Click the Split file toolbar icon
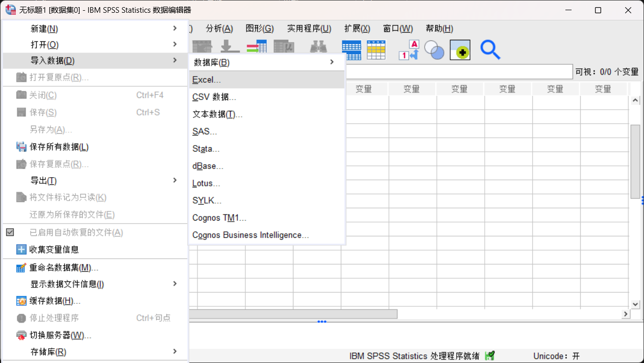The image size is (644, 363). point(352,50)
